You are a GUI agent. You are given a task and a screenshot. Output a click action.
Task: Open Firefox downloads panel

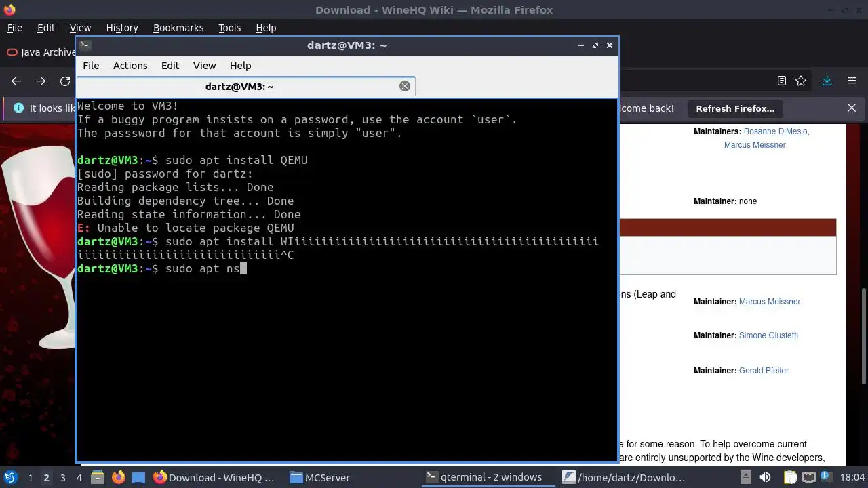827,81
